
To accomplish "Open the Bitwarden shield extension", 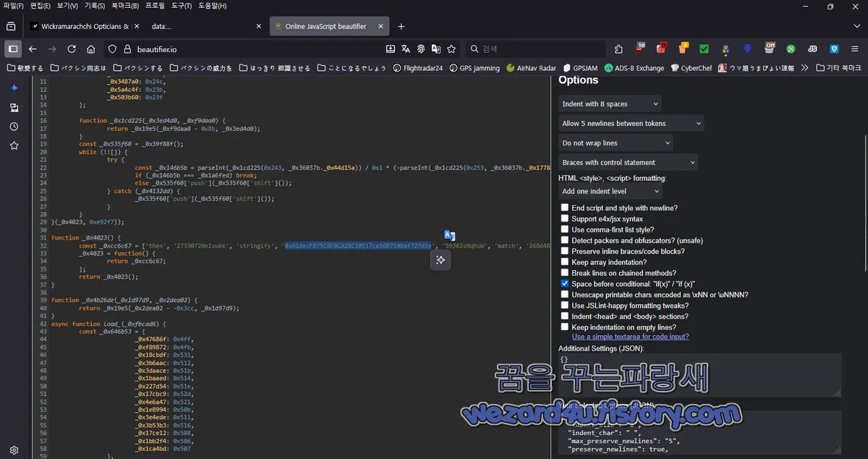I will [x=834, y=49].
